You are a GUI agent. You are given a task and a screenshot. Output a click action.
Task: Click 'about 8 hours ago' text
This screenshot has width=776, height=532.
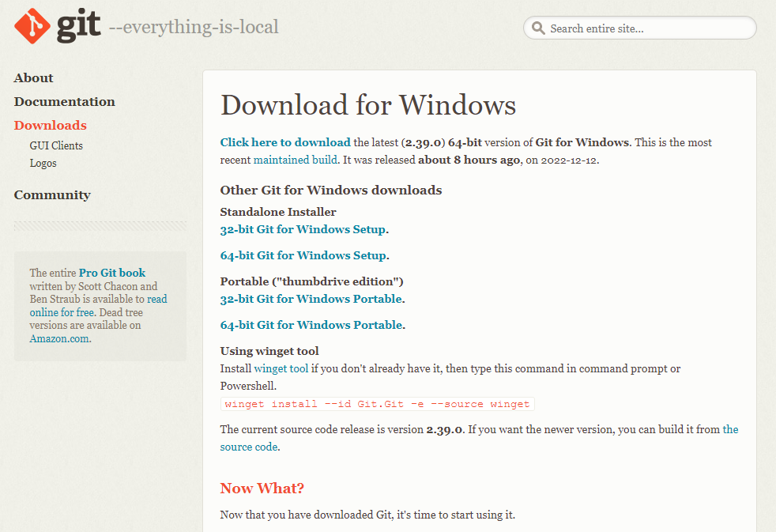click(469, 160)
